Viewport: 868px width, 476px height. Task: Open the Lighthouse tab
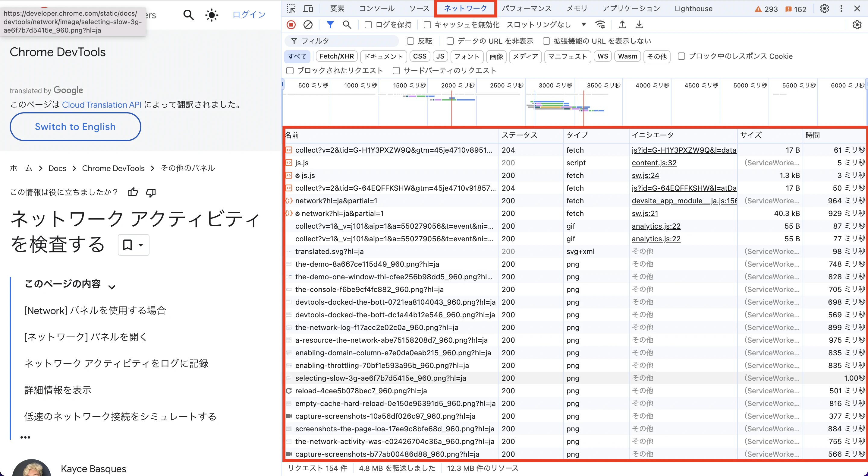point(693,8)
